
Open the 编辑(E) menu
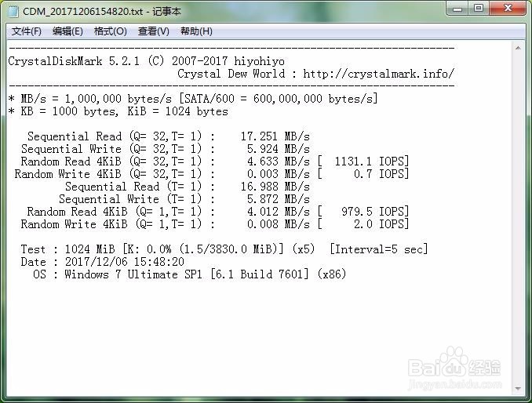(x=67, y=31)
